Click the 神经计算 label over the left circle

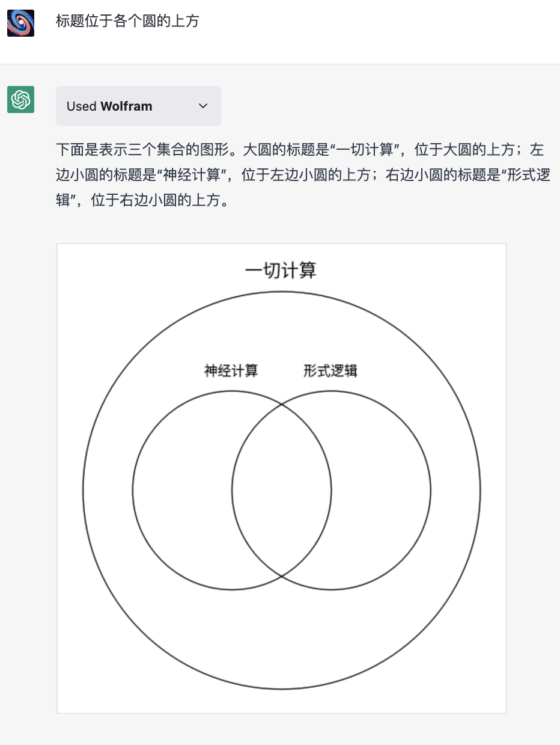click(230, 371)
